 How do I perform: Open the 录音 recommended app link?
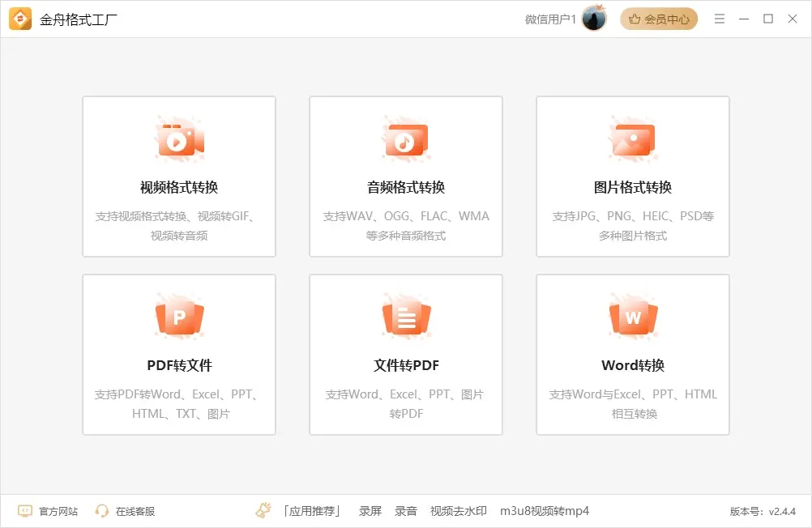405,511
